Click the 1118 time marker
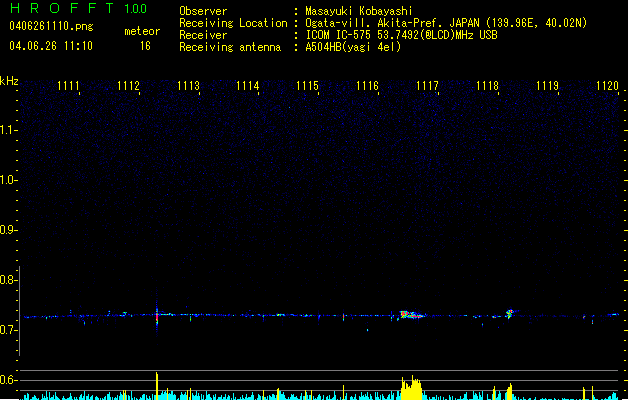Viewport: 629px width, 400px height. [487, 86]
